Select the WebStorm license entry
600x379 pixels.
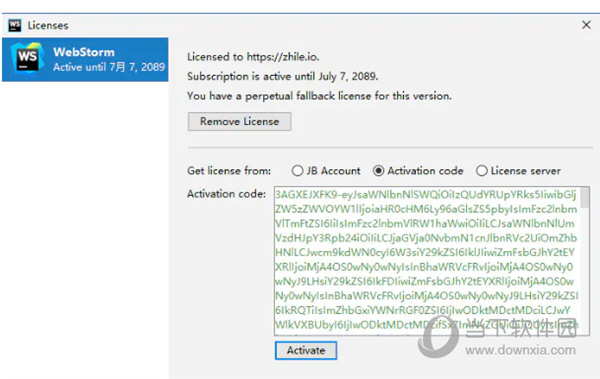(85, 59)
